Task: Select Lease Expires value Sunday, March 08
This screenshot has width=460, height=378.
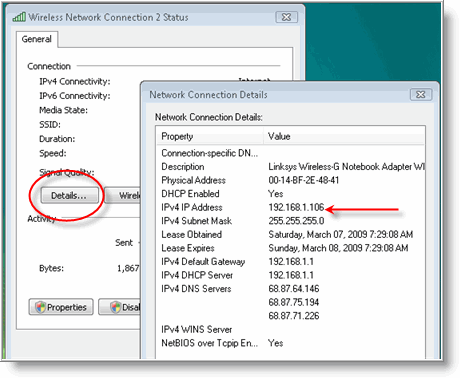Action: click(338, 248)
